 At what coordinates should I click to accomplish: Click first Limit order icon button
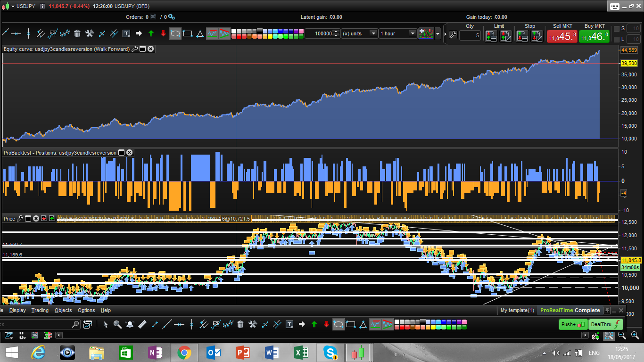[491, 36]
